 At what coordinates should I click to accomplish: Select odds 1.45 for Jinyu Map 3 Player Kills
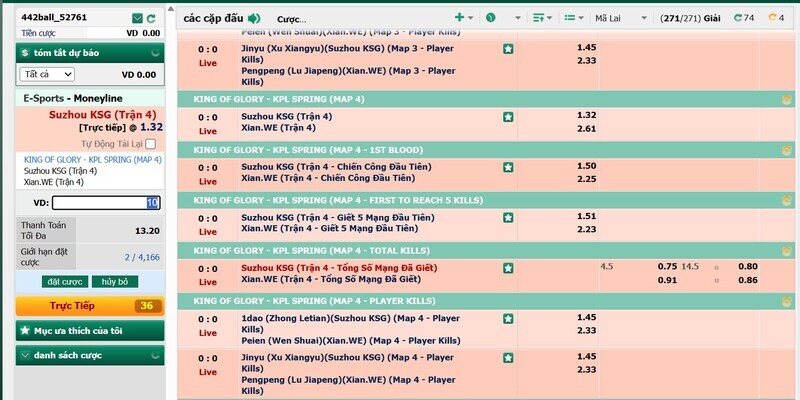point(586,47)
